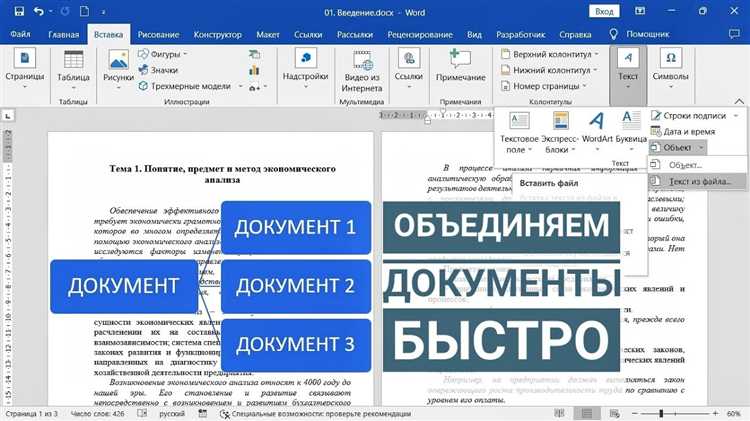Open the Справка tab
This screenshot has width=750, height=421.
click(x=575, y=34)
